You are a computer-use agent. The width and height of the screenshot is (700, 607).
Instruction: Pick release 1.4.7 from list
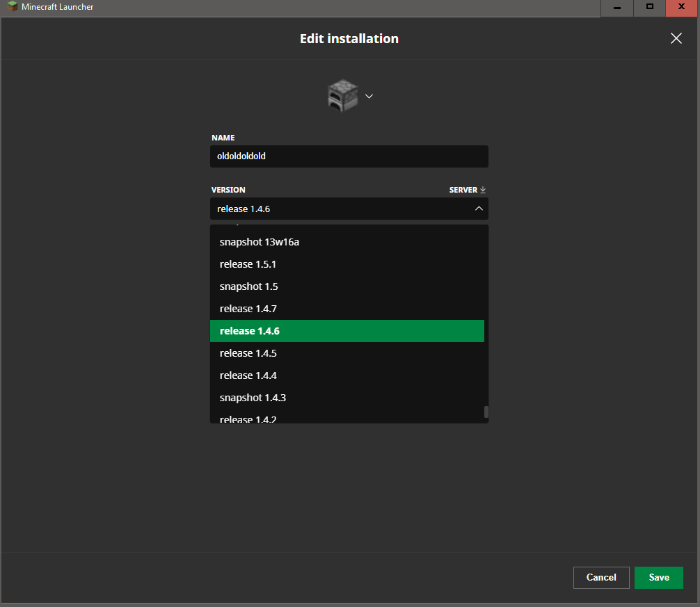(x=347, y=309)
